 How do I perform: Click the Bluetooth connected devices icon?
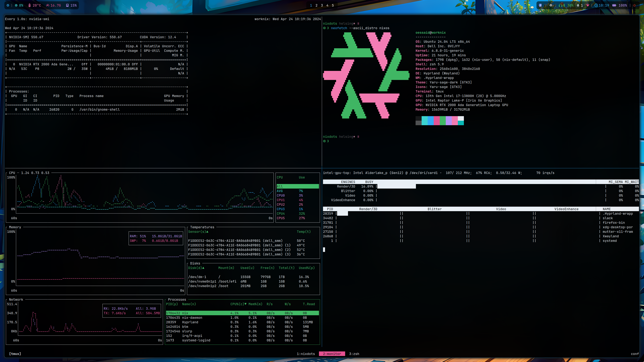pyautogui.click(x=578, y=5)
